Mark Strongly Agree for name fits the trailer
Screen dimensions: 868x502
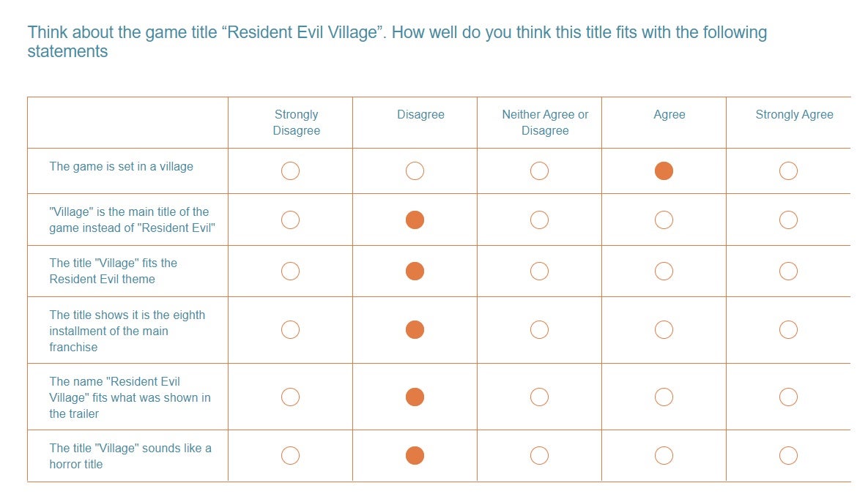[787, 397]
